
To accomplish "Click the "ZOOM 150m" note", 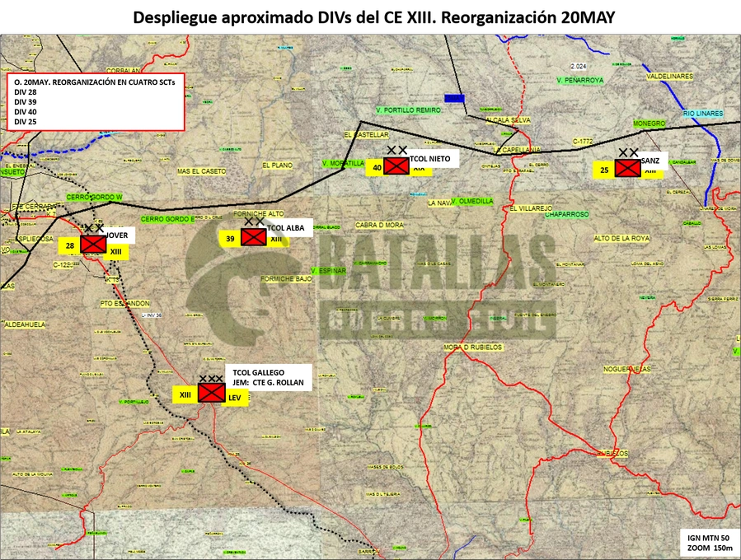I will click(710, 548).
